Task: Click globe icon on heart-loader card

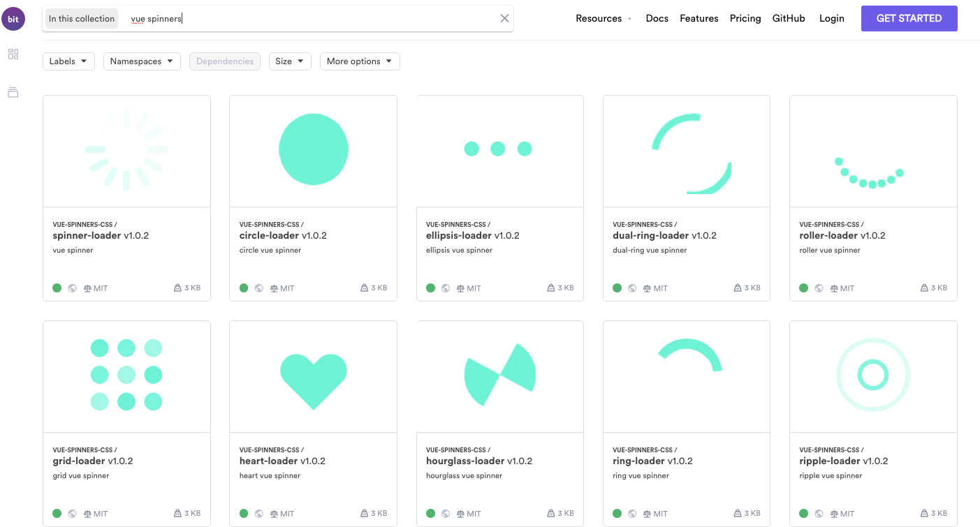Action: pyautogui.click(x=258, y=514)
